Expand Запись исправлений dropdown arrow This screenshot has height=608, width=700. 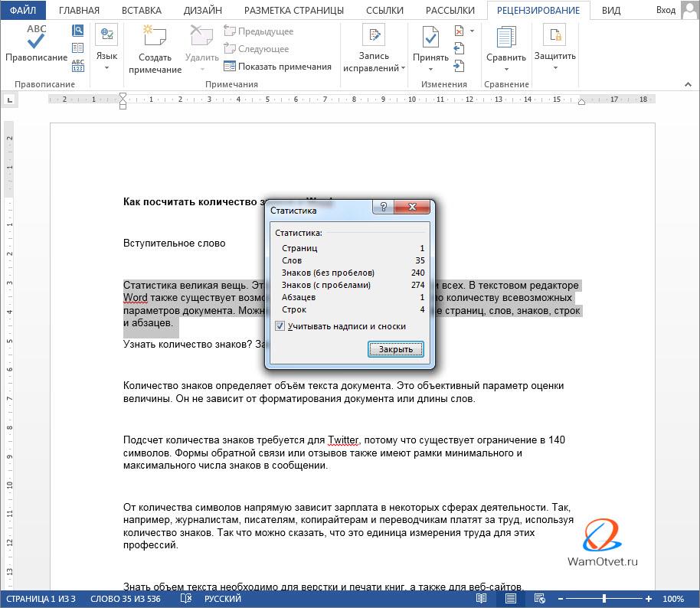403,68
